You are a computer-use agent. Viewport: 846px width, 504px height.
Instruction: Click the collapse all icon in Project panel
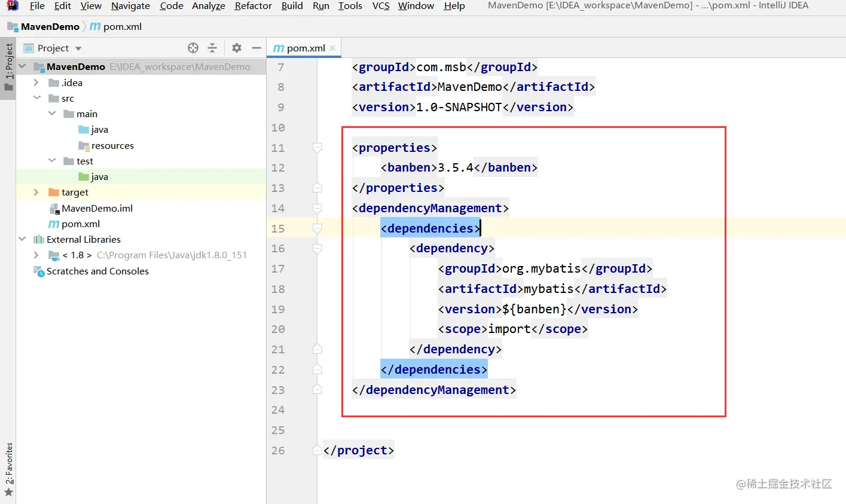point(212,48)
